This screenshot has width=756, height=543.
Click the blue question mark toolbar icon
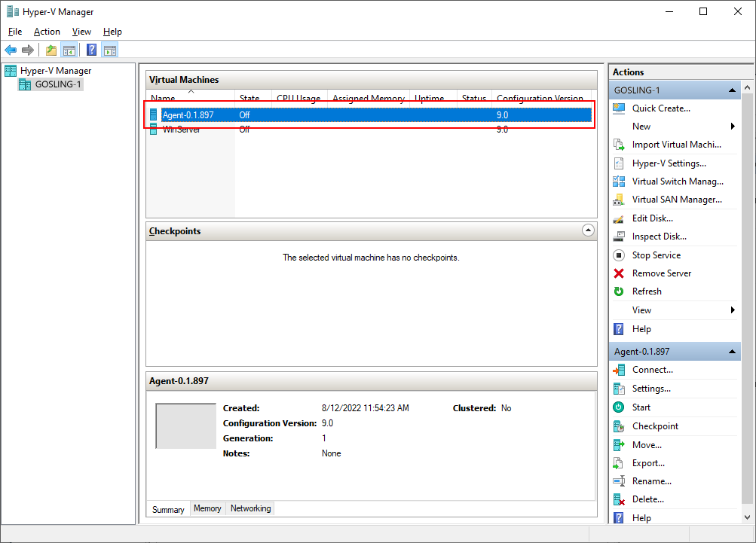pos(92,50)
